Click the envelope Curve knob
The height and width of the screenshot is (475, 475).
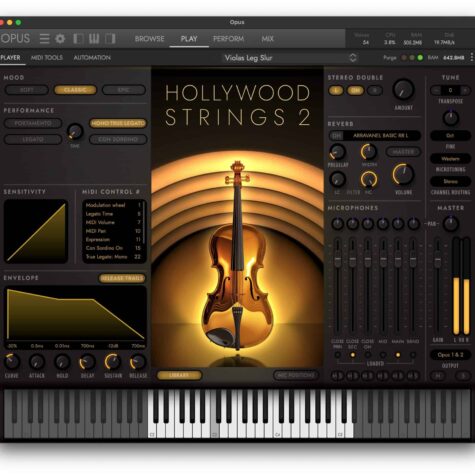[x=12, y=362]
